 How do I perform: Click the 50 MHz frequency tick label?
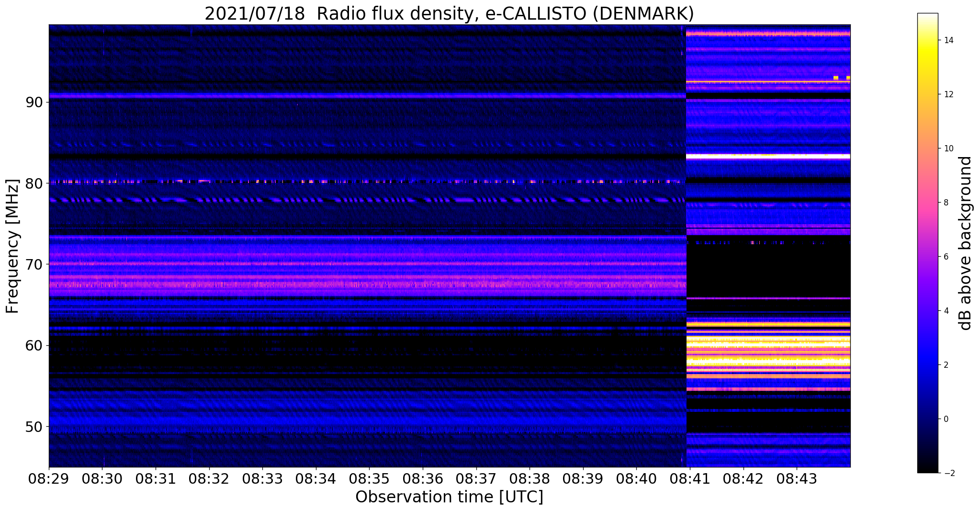35,427
